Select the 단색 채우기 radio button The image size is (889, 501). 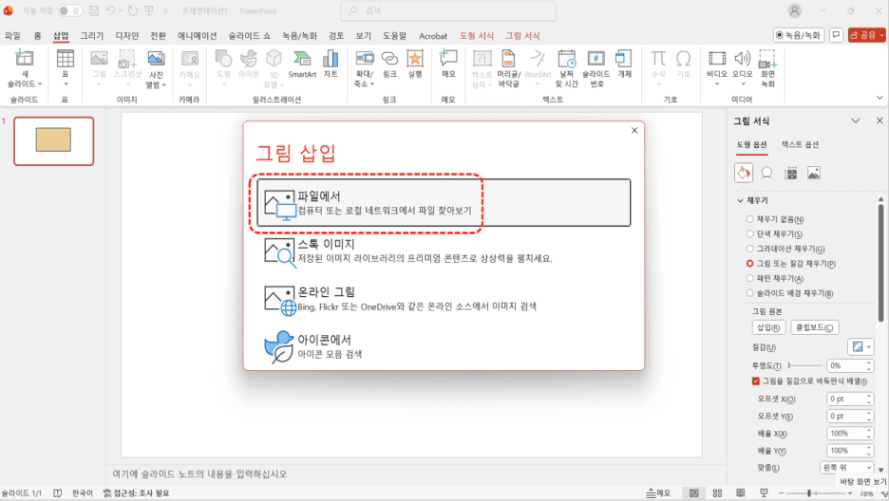coord(751,234)
